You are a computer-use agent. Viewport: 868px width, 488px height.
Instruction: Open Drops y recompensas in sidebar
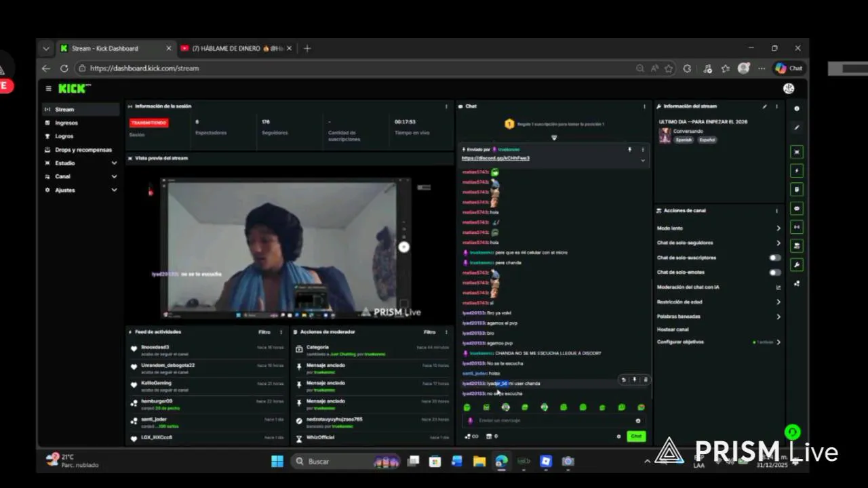(x=81, y=150)
